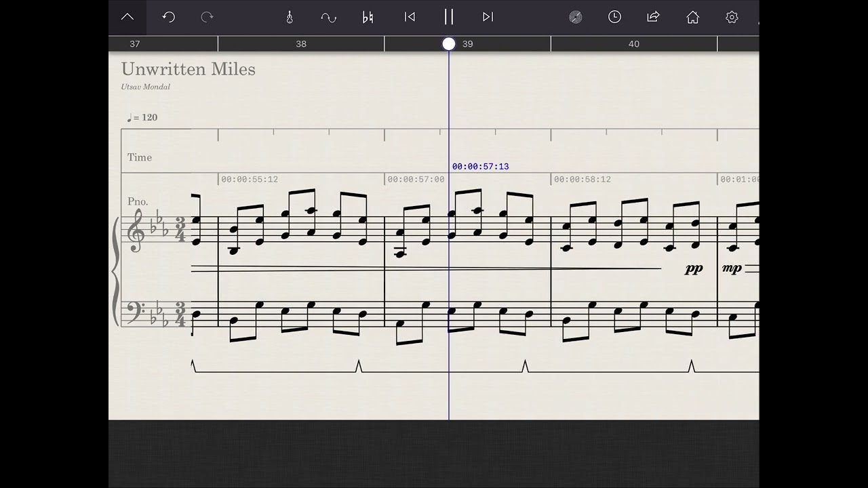The height and width of the screenshot is (488, 868).
Task: Select the timecode 00:00:58:12
Action: coord(583,180)
